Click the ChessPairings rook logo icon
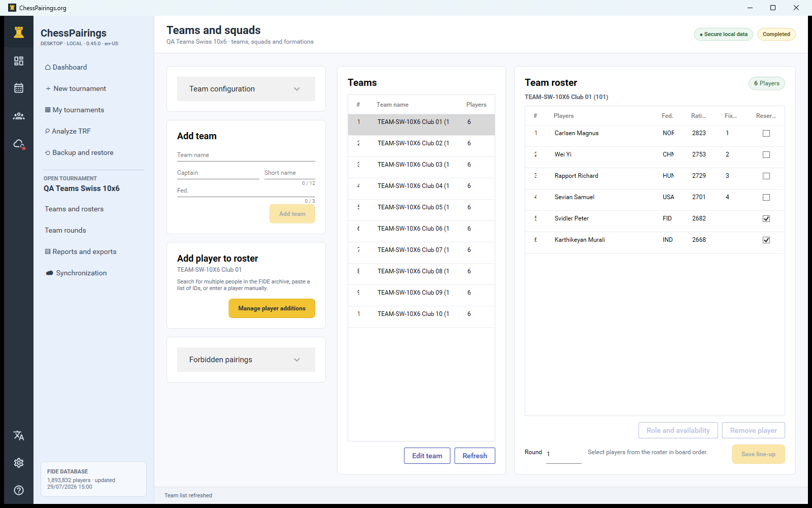Image resolution: width=812 pixels, height=508 pixels. click(19, 32)
